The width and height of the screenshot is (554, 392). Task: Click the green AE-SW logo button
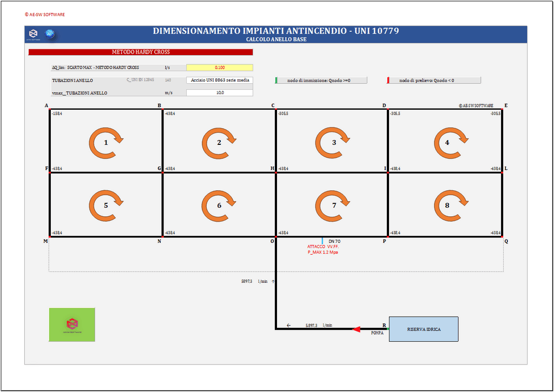coord(72,324)
